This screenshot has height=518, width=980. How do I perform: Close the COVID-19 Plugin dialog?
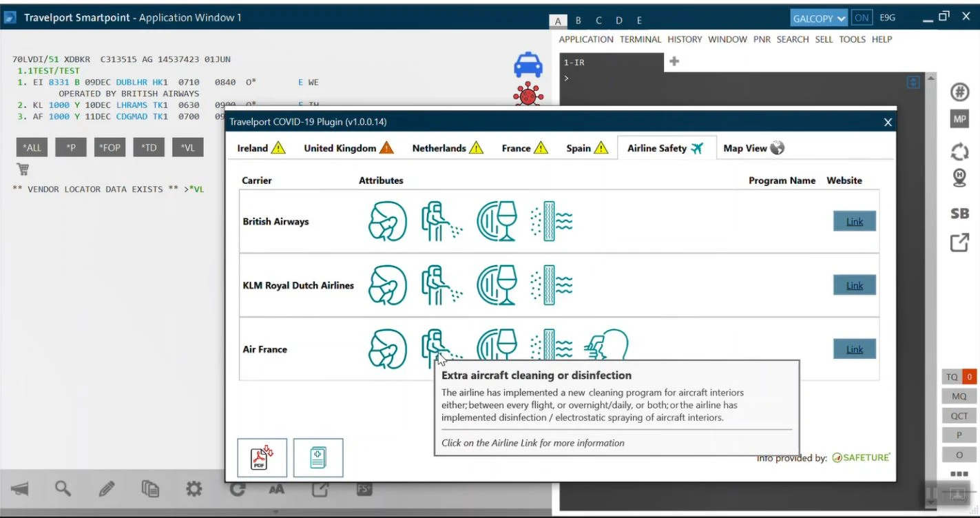click(x=888, y=122)
